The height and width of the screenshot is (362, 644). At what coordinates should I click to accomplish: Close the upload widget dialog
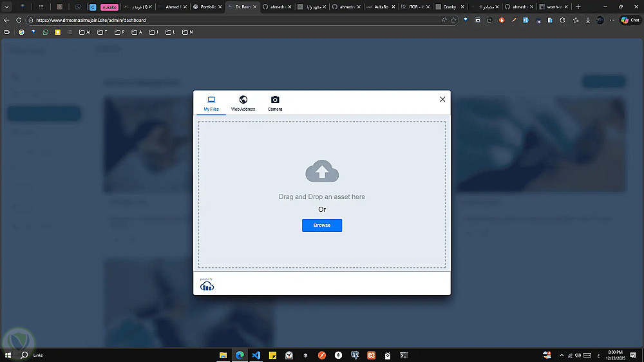(x=442, y=99)
